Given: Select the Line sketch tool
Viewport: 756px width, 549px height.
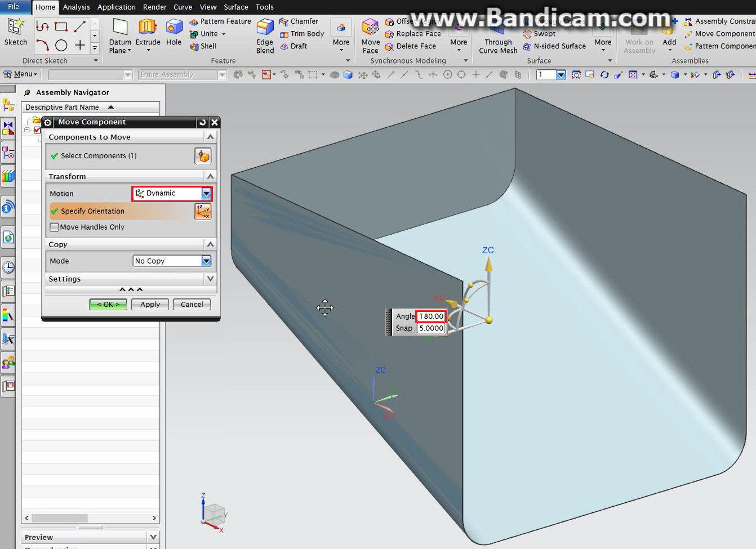Looking at the screenshot, I should pos(80,26).
